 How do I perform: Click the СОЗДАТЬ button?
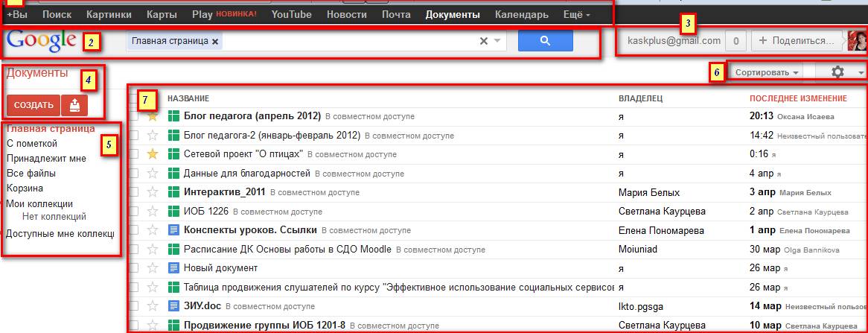click(33, 105)
